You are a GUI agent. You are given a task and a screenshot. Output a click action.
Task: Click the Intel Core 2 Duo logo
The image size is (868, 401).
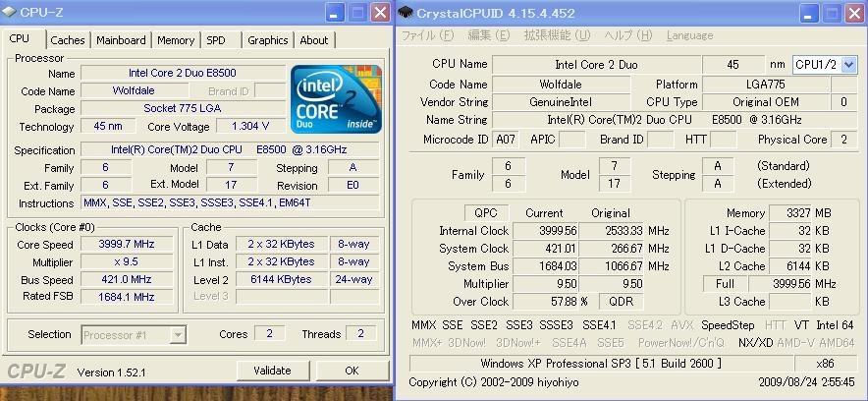point(336,99)
